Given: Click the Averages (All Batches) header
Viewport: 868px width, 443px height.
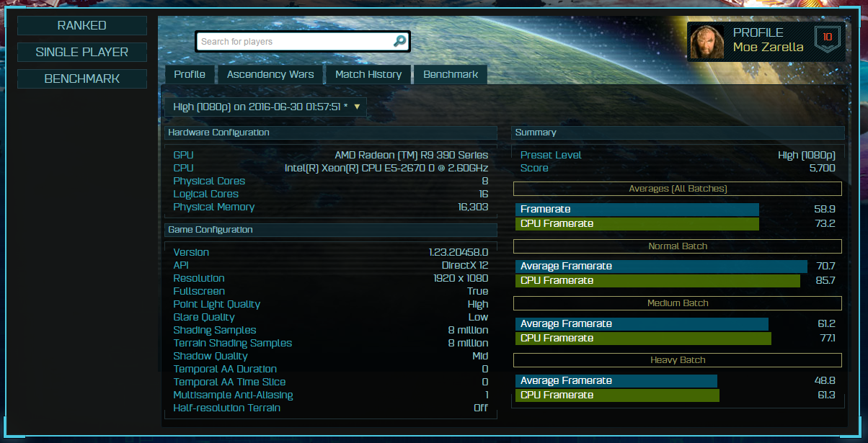Looking at the screenshot, I should pyautogui.click(x=678, y=189).
